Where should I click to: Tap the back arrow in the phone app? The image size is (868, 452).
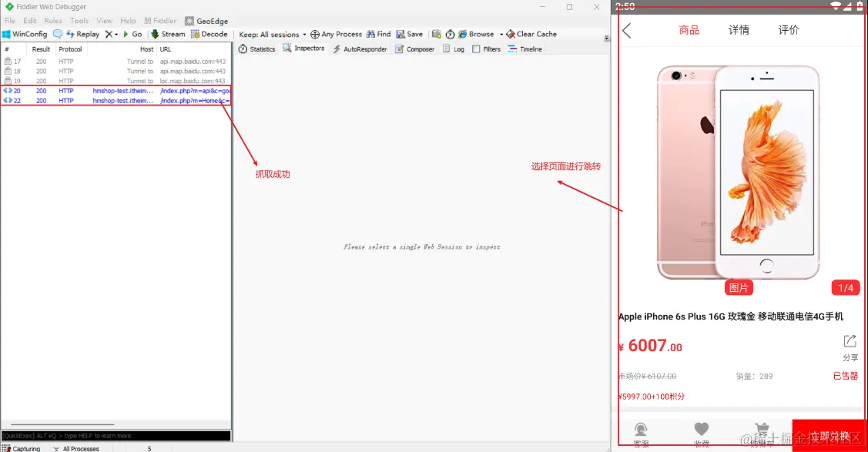pos(627,31)
